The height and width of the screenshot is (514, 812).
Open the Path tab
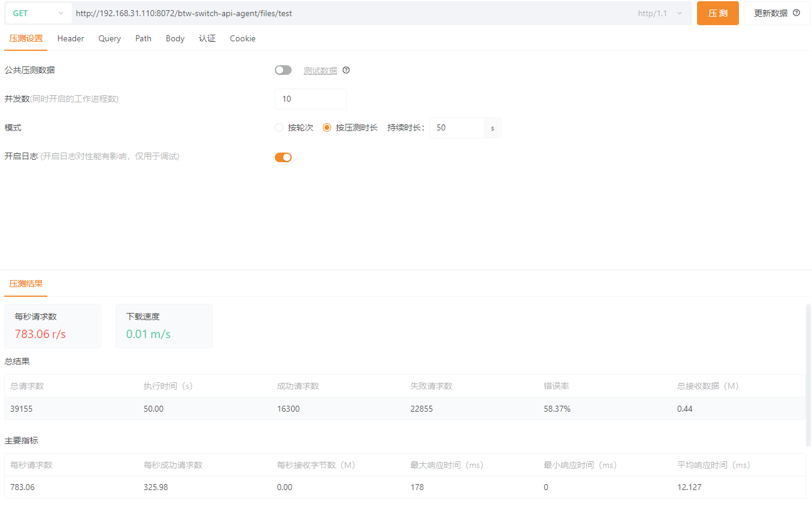[x=143, y=38]
